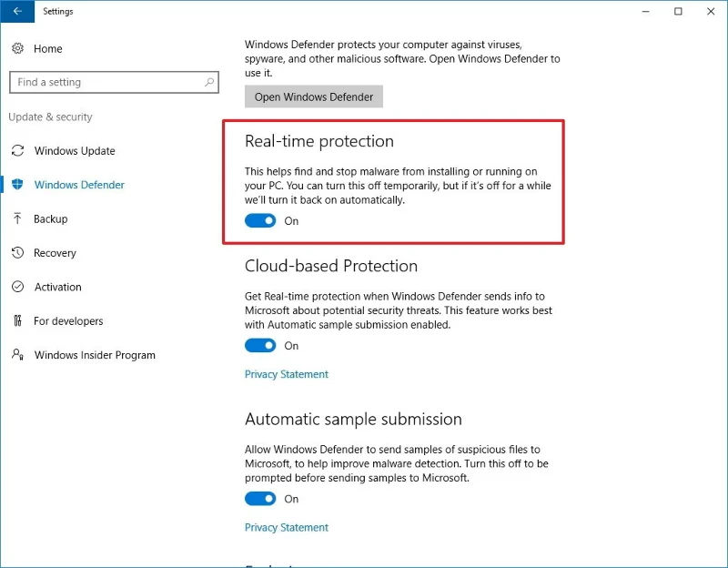Open Windows Defender via its button
Image resolution: width=728 pixels, height=568 pixels.
pyautogui.click(x=313, y=96)
